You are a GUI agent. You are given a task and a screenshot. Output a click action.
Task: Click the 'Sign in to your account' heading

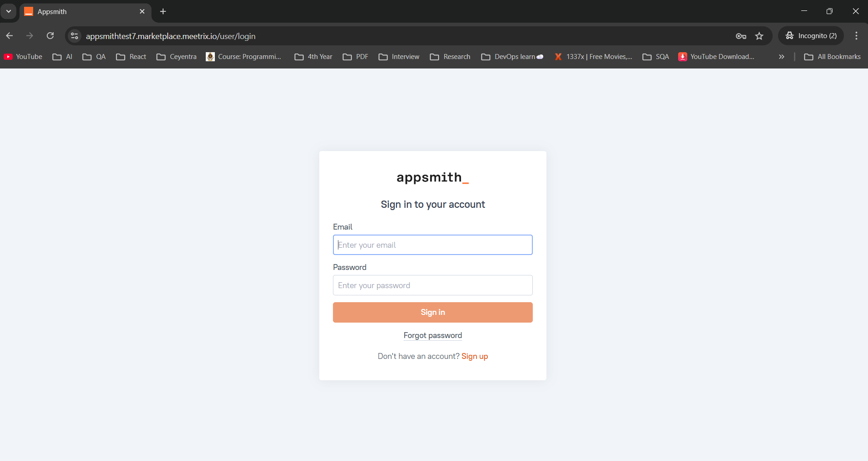pyautogui.click(x=432, y=205)
